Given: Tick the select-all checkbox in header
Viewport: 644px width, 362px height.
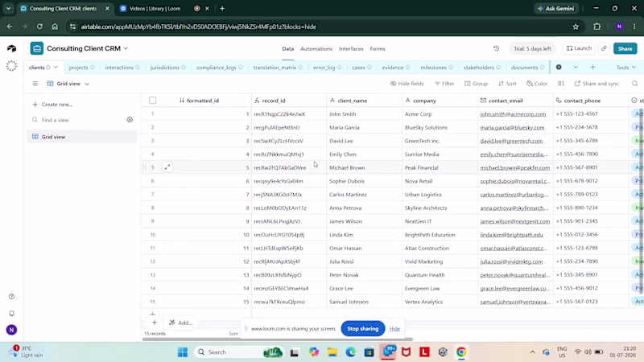Looking at the screenshot, I should 152,100.
